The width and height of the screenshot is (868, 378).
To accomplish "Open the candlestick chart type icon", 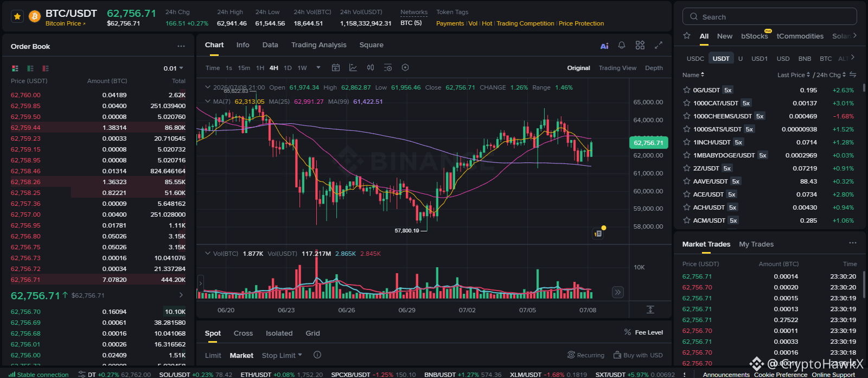I will tap(371, 67).
